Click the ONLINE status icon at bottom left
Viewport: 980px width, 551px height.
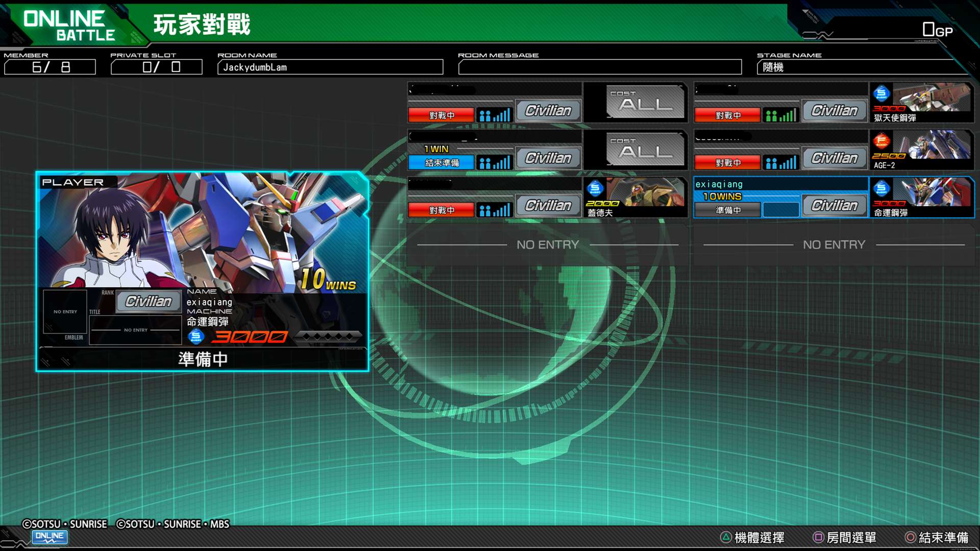point(50,537)
